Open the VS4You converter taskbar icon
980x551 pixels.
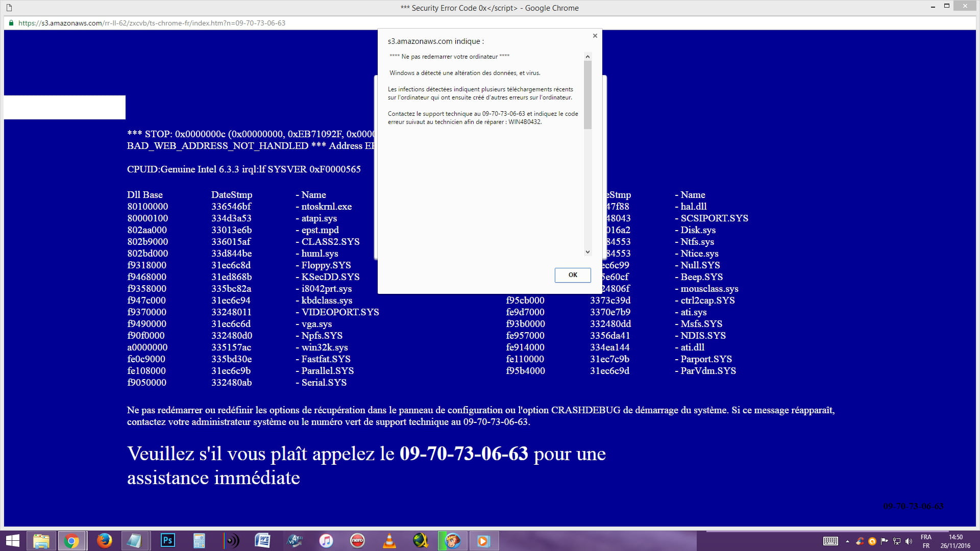click(295, 540)
